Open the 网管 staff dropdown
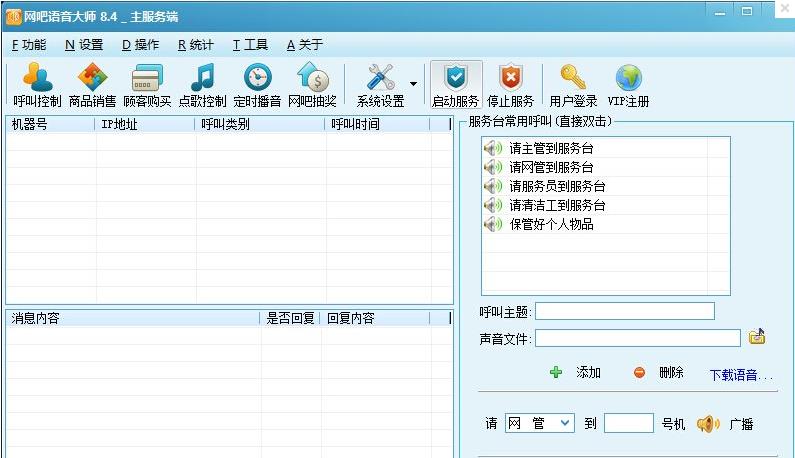Viewport: 795px width, 458px height. [x=539, y=423]
